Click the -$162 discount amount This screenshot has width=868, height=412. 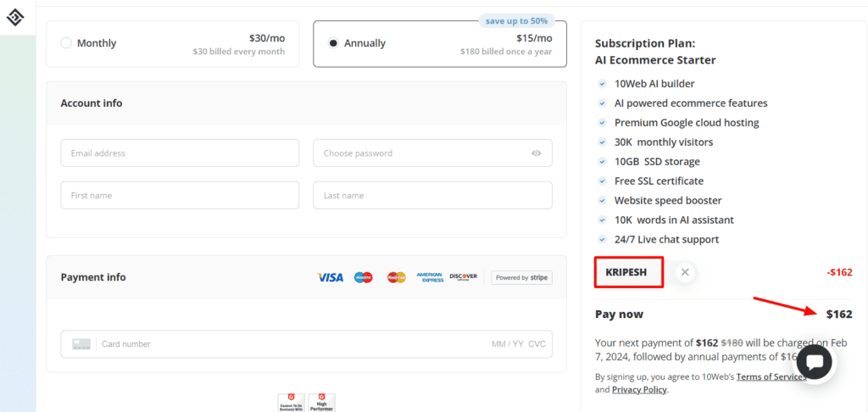[839, 272]
